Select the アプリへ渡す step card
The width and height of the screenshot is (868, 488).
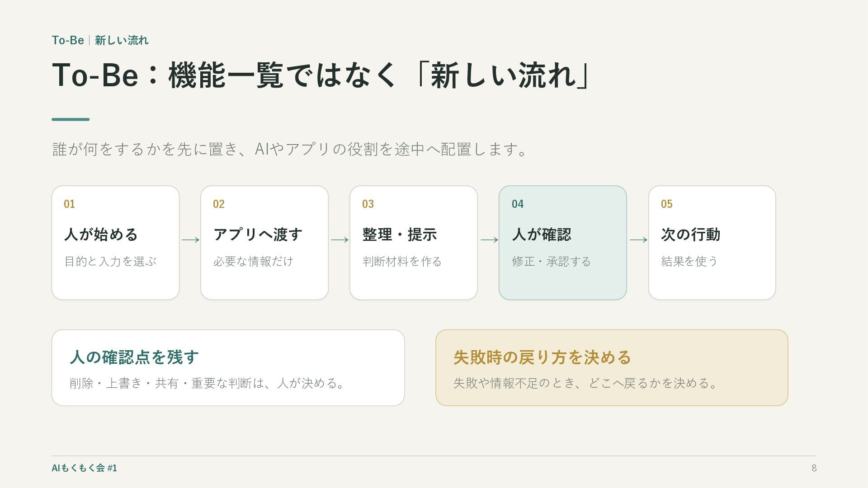(x=264, y=243)
